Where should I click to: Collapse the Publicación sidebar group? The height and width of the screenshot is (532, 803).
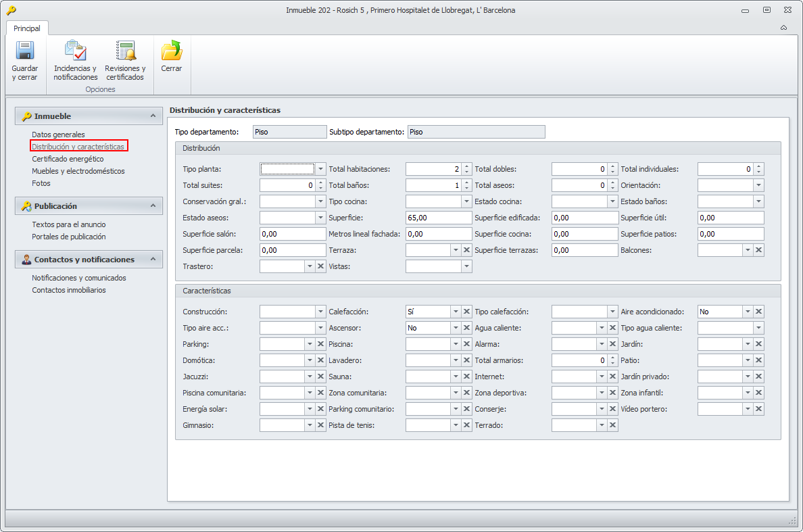point(153,205)
